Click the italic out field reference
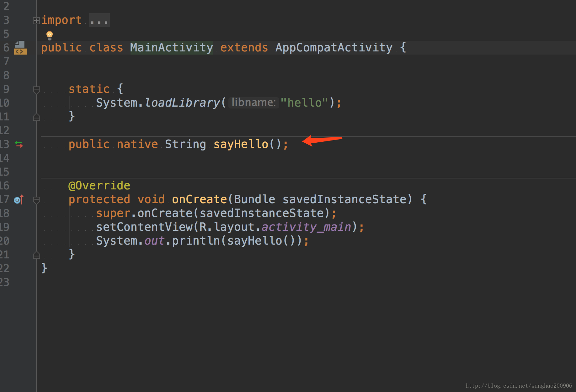The height and width of the screenshot is (392, 576). coord(154,241)
